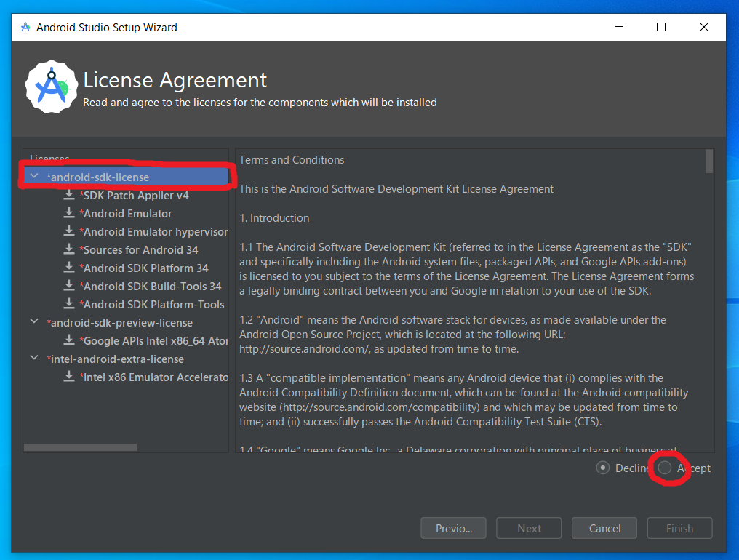Click download icon beside Intel x86 Emulator Accelerator
Screen dimensions: 739x560
click(69, 377)
